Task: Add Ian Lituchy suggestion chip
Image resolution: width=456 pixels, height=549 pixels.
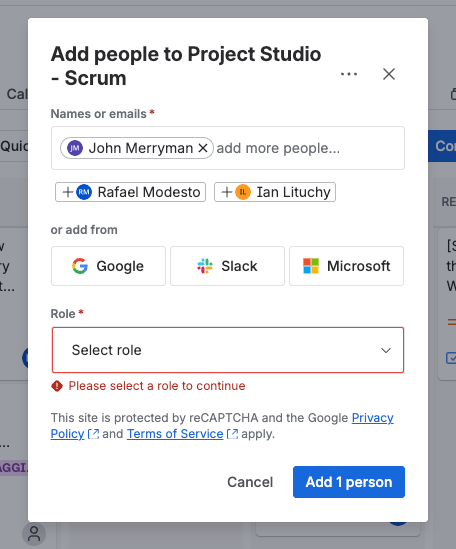Action: [275, 192]
